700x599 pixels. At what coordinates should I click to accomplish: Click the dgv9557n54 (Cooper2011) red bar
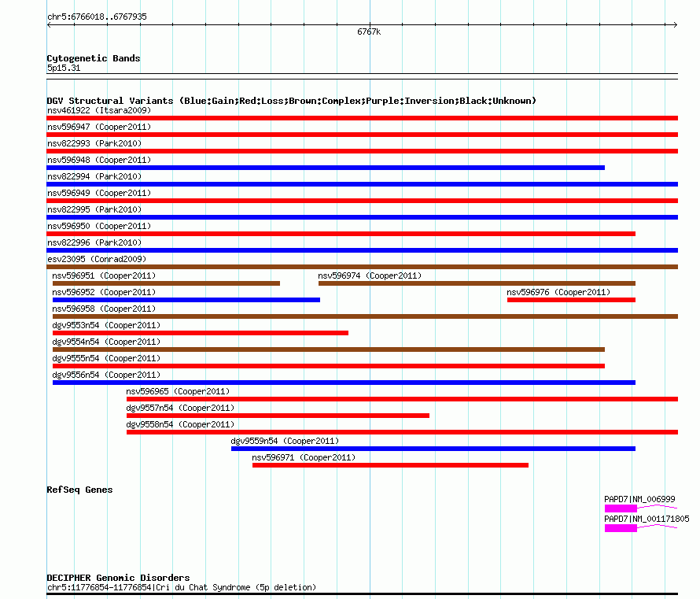click(278, 416)
